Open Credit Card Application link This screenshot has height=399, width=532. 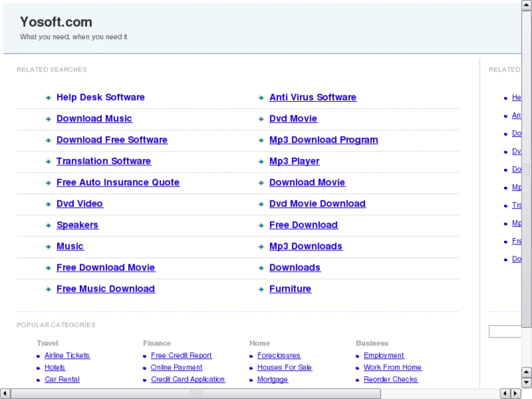(188, 379)
